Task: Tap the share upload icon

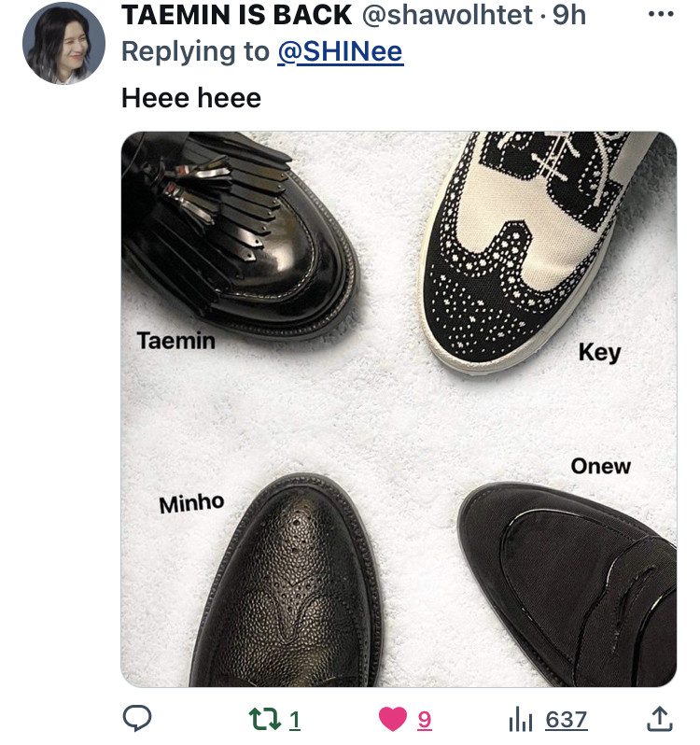Action: click(x=660, y=719)
